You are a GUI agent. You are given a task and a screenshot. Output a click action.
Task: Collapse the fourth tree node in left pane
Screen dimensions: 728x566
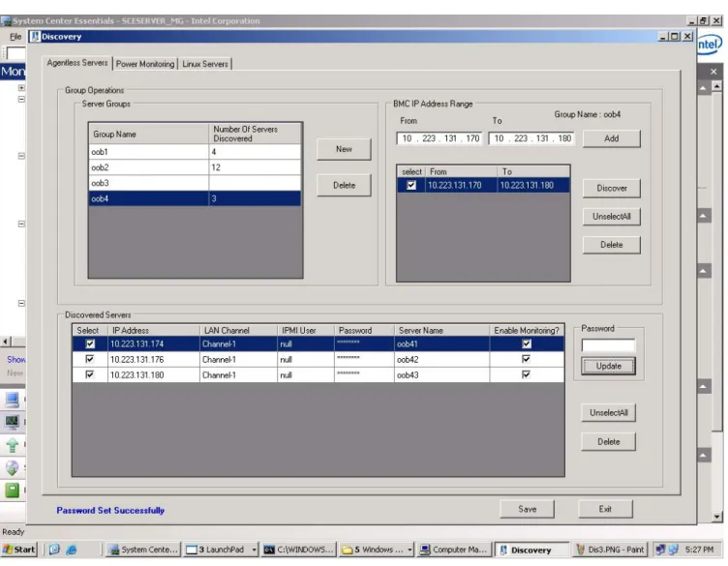(x=21, y=224)
